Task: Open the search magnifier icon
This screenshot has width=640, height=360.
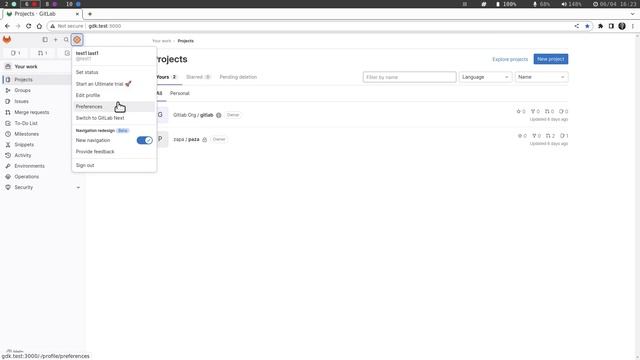Action: pos(66,40)
